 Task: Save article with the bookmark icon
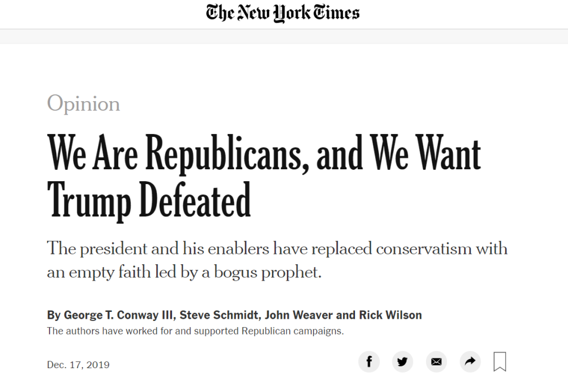(x=500, y=362)
